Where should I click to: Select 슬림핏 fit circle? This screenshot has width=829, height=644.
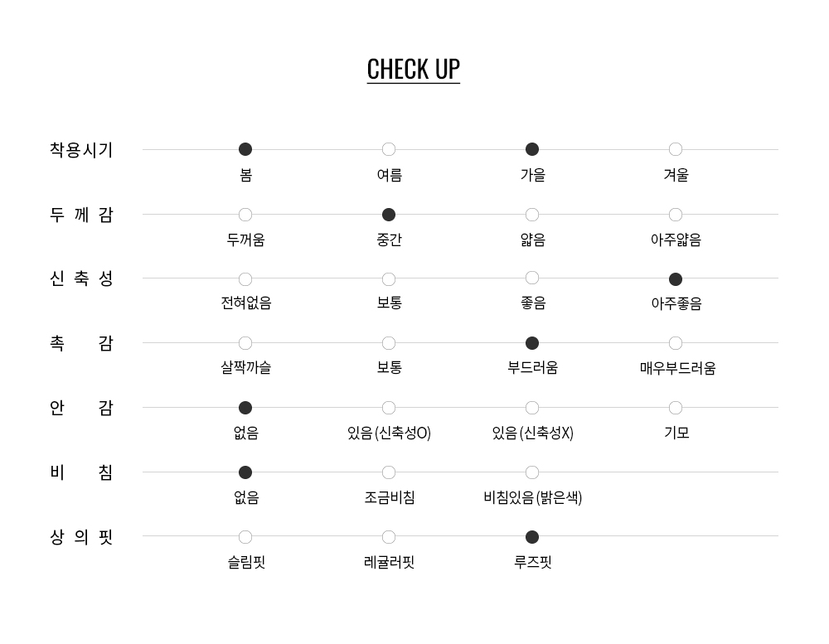click(245, 537)
